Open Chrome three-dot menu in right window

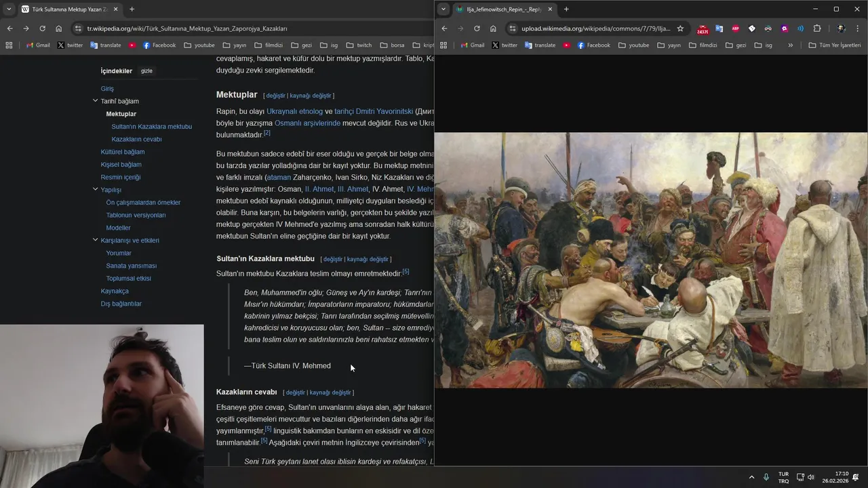click(x=858, y=28)
